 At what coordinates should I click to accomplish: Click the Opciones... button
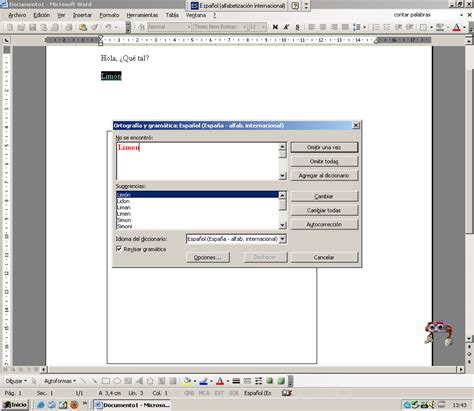[208, 257]
